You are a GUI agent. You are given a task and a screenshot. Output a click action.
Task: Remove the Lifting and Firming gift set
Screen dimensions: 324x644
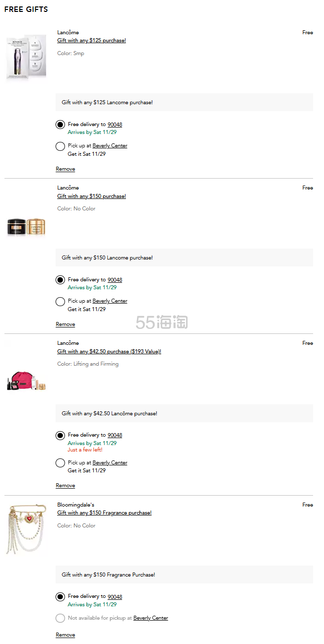(x=65, y=486)
